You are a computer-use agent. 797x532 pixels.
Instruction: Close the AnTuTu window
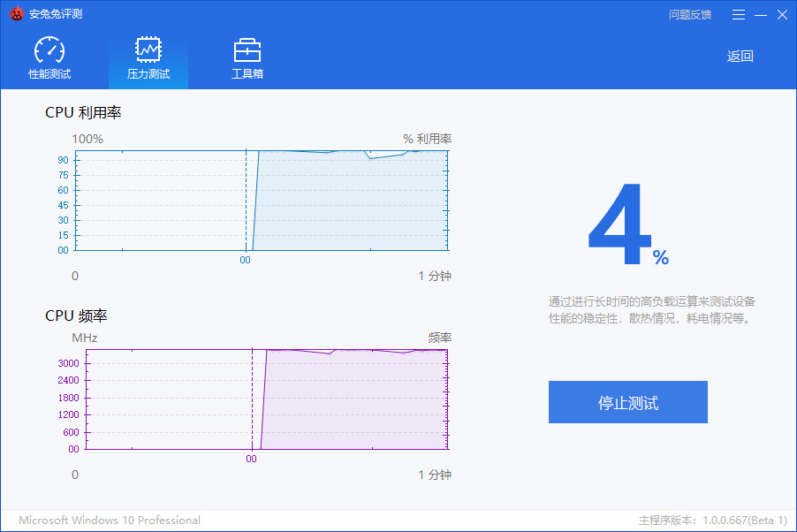pyautogui.click(x=782, y=15)
